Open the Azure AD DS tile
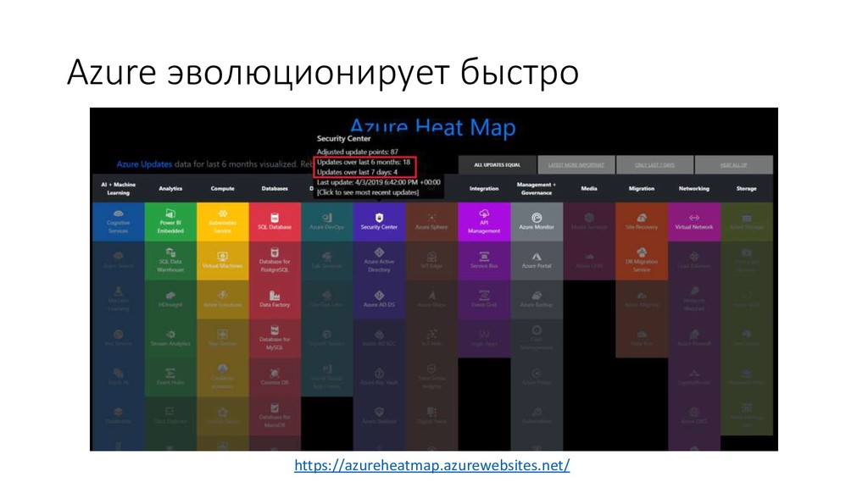 click(379, 299)
